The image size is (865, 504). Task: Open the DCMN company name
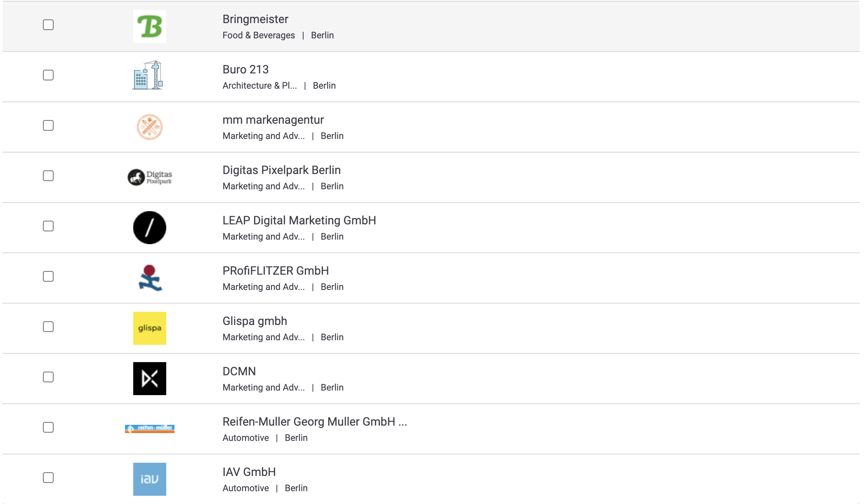coord(239,371)
